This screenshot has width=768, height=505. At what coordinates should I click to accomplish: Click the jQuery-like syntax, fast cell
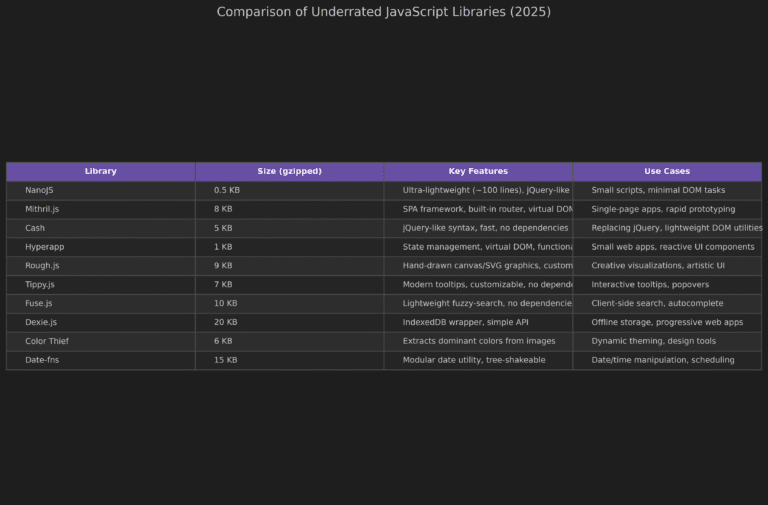[479, 228]
